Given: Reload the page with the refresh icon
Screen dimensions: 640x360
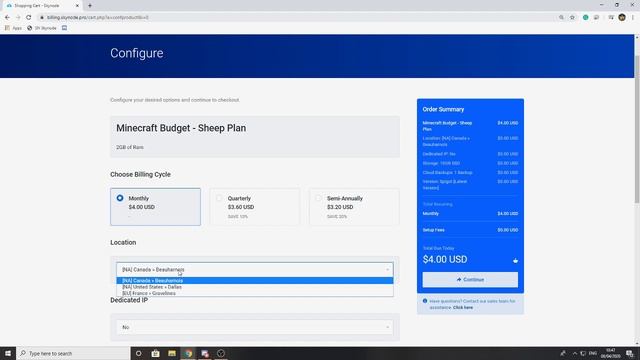Looking at the screenshot, I should click(x=29, y=18).
